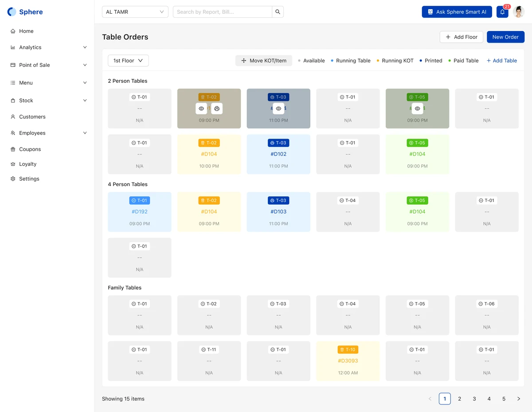Click the Add Table link
The height and width of the screenshot is (412, 532).
(502, 61)
